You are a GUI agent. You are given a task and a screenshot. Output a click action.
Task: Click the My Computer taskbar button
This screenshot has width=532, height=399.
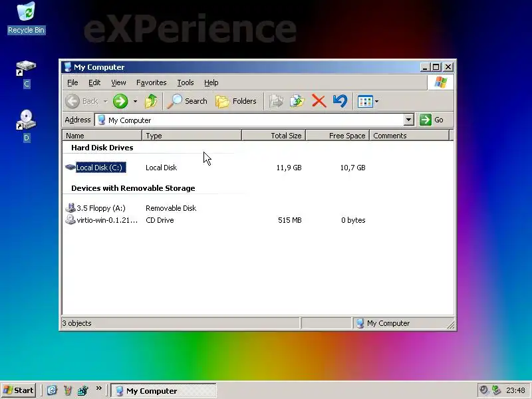click(164, 391)
